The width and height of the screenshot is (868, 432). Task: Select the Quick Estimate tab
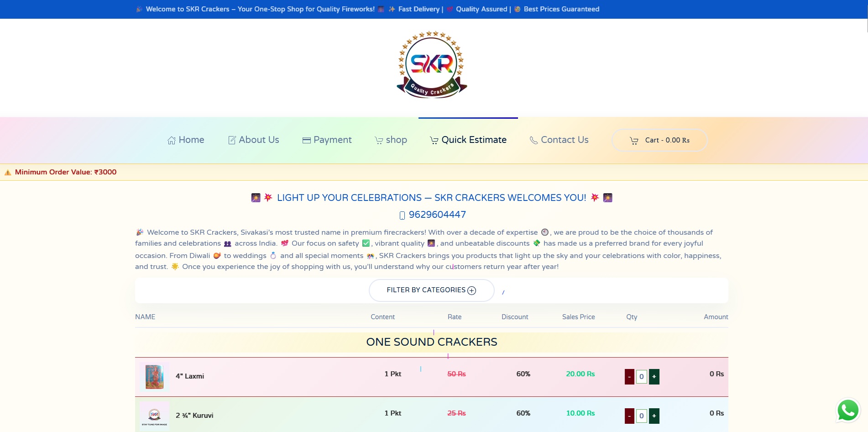(x=468, y=140)
